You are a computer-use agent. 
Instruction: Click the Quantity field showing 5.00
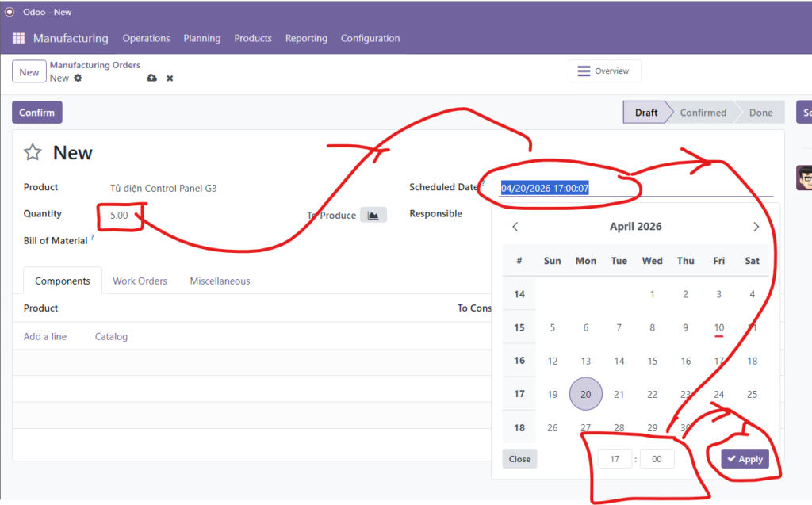pos(120,215)
